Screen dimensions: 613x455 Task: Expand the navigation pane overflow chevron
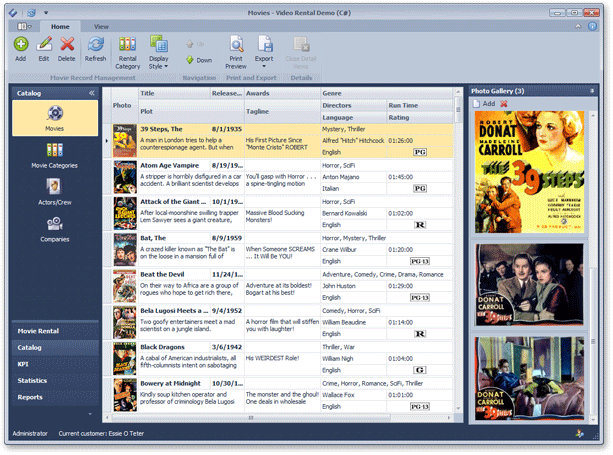tap(91, 413)
